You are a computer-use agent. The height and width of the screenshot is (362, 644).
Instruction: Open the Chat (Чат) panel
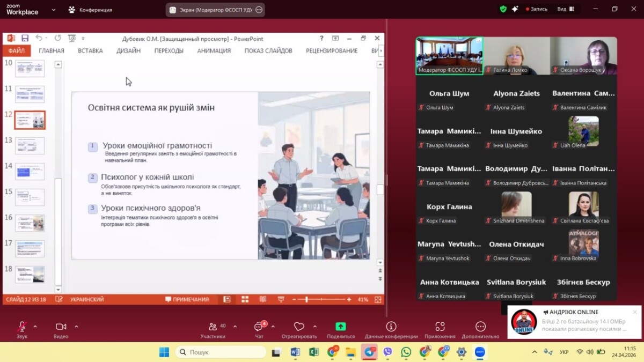(x=259, y=327)
